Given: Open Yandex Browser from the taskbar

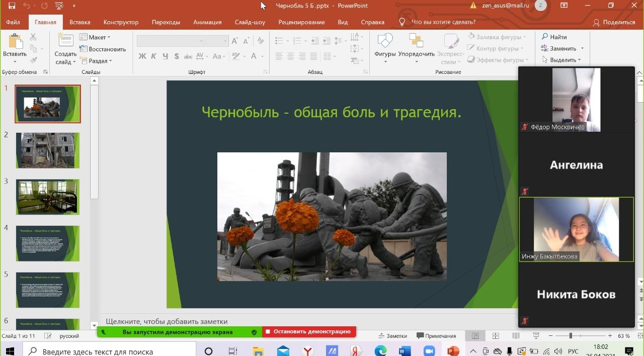Looking at the screenshot, I should point(307,351).
